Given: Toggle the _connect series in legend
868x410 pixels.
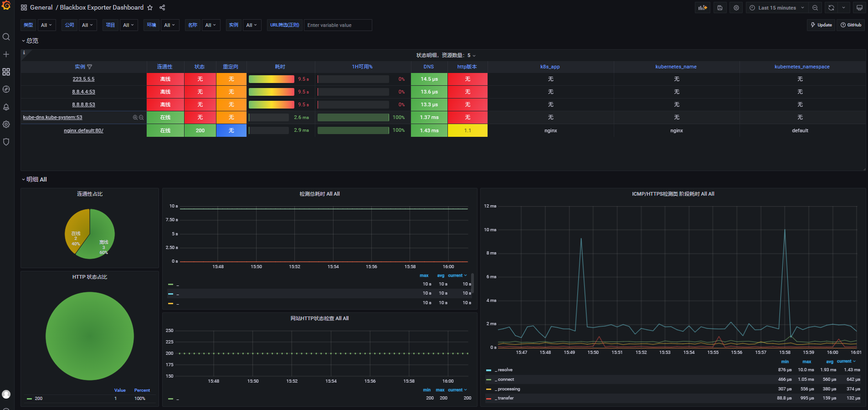Looking at the screenshot, I should 505,379.
